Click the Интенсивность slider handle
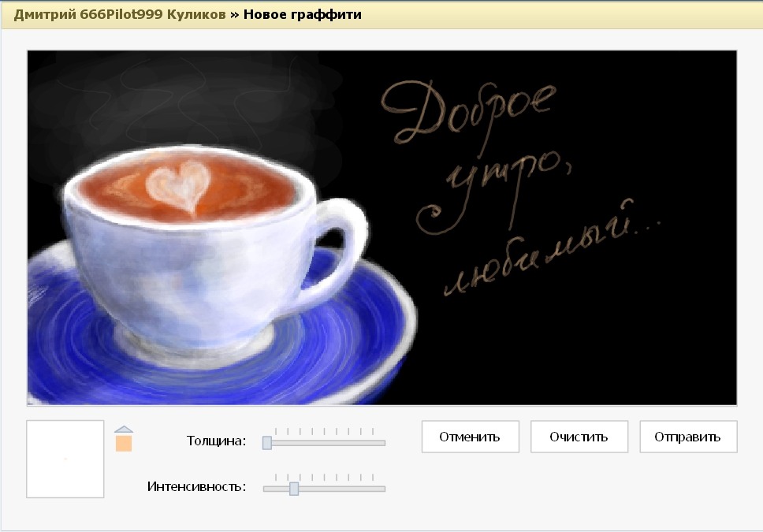Image resolution: width=763 pixels, height=532 pixels. 294,489
